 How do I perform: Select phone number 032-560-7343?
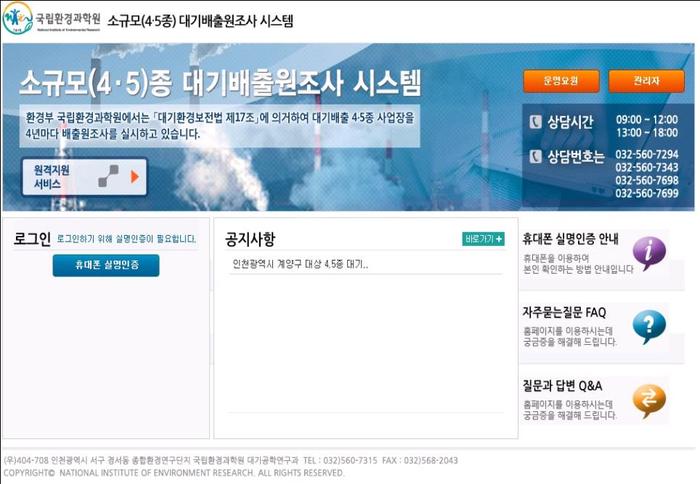pos(646,167)
